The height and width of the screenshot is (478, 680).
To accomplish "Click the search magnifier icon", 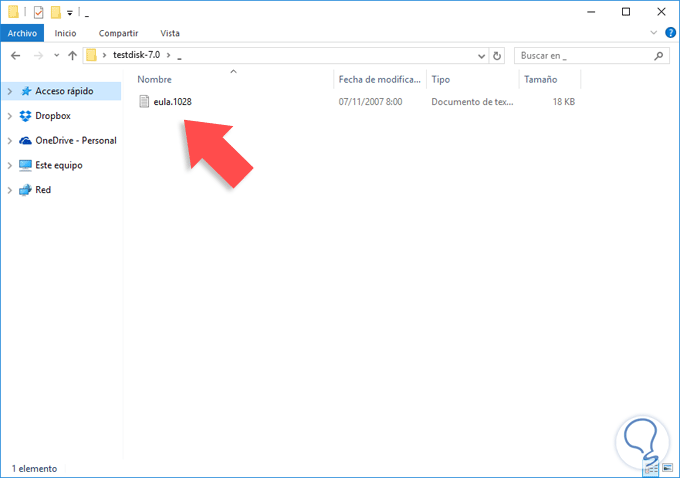I will click(659, 56).
